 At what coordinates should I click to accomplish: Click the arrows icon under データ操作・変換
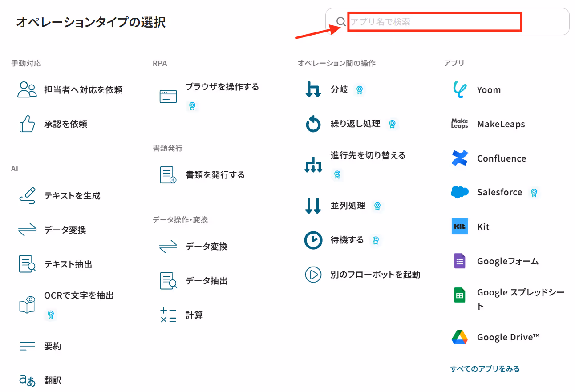click(x=168, y=247)
